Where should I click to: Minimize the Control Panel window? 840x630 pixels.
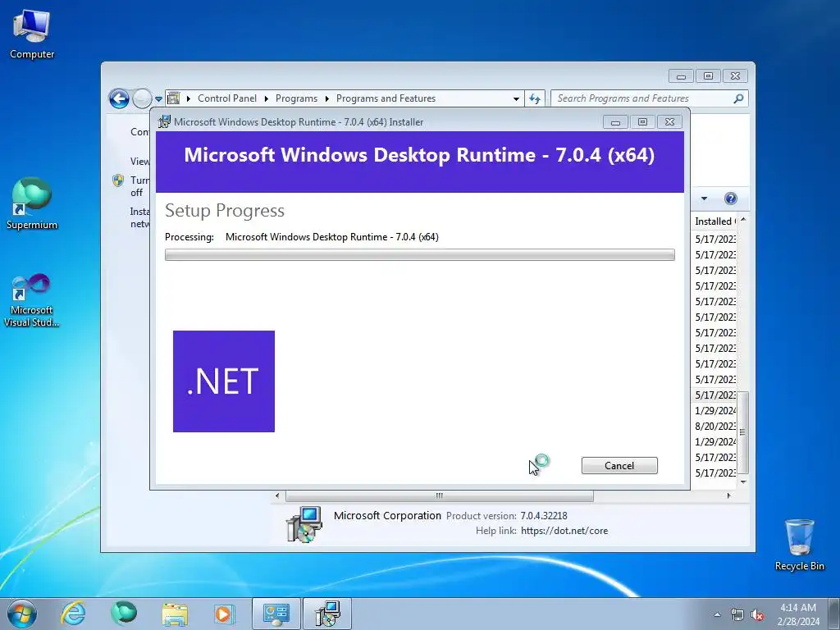pos(681,76)
